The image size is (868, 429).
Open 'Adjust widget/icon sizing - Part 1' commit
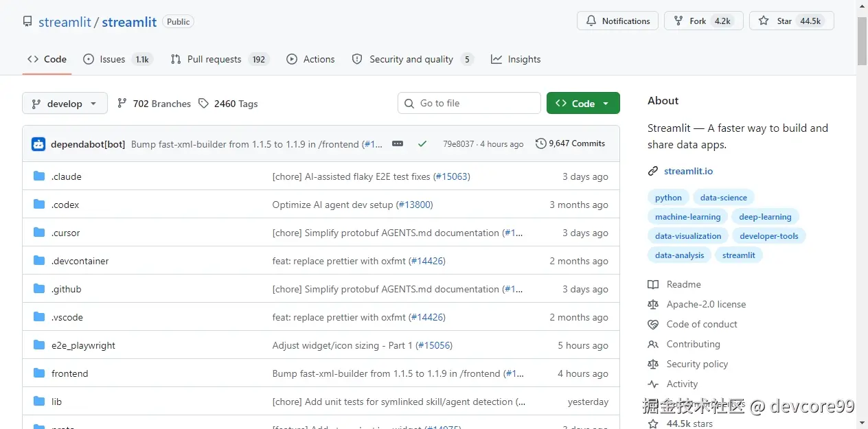click(x=343, y=345)
